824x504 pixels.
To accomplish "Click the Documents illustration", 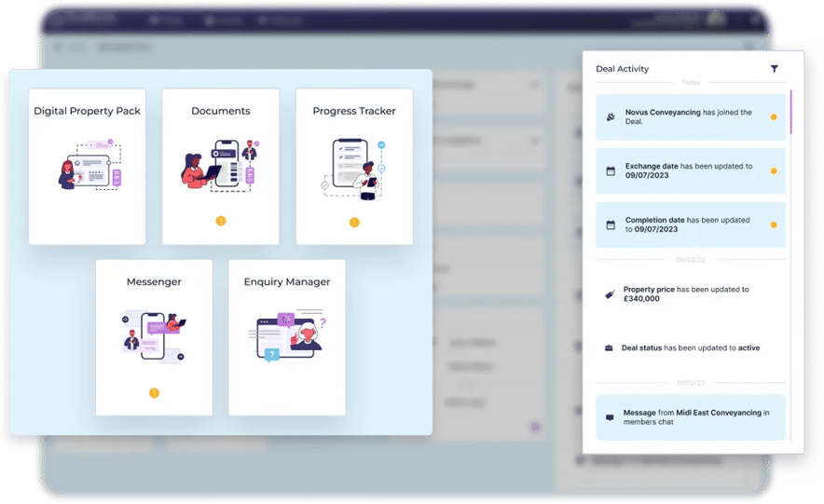I will 221,166.
